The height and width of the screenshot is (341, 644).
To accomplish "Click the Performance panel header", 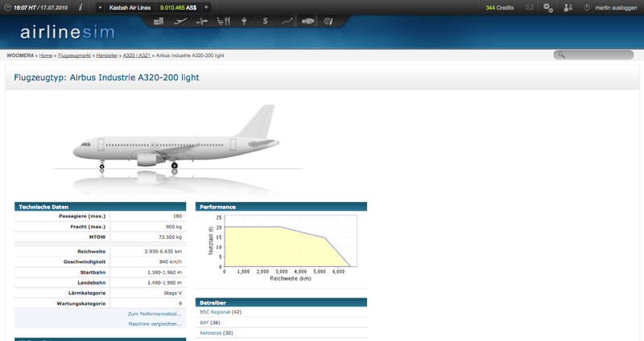I will click(281, 207).
